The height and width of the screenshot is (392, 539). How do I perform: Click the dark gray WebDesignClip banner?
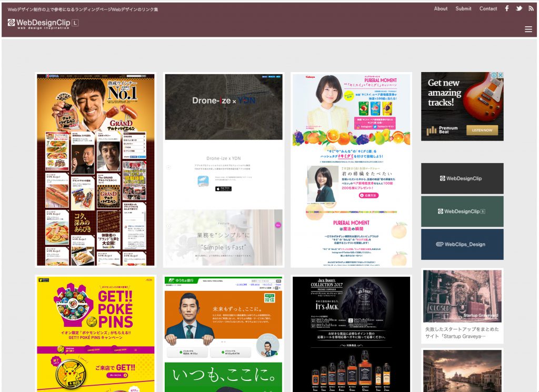[x=462, y=178]
